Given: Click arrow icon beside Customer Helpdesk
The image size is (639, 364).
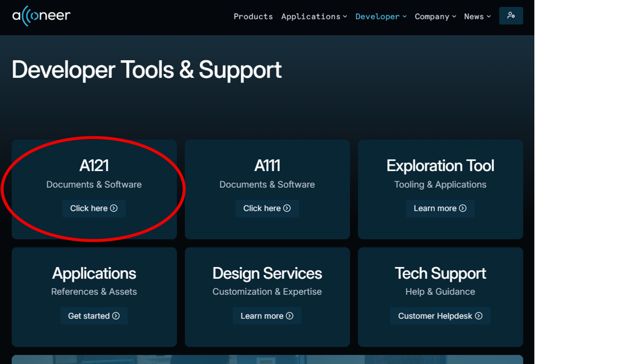Looking at the screenshot, I should (479, 316).
